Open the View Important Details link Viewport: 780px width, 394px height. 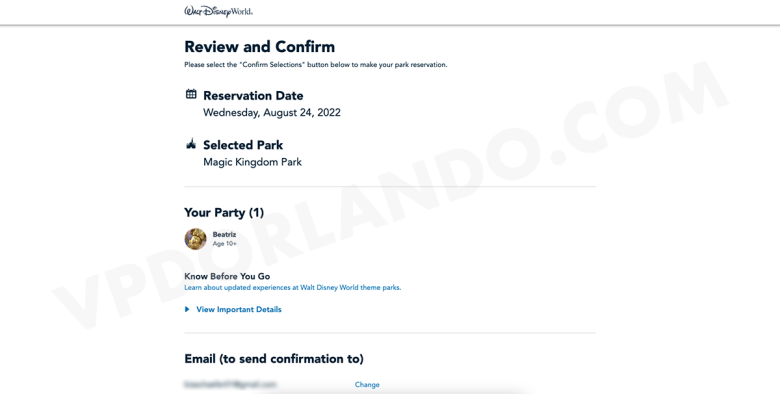[x=239, y=309]
